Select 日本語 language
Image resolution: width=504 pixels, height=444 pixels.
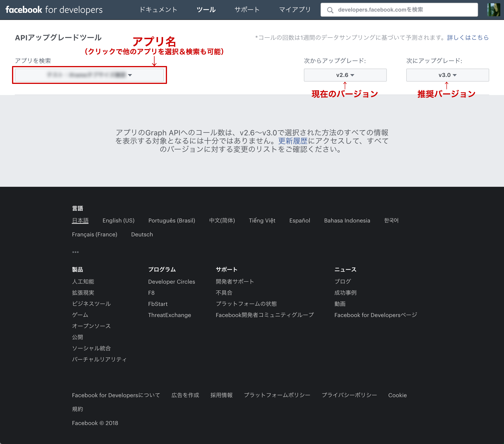[80, 221]
